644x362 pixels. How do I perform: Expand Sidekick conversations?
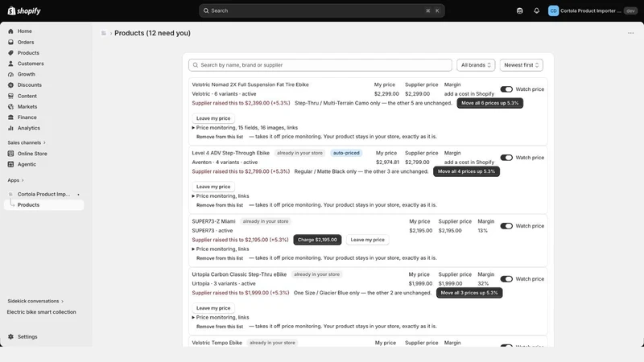coord(35,301)
